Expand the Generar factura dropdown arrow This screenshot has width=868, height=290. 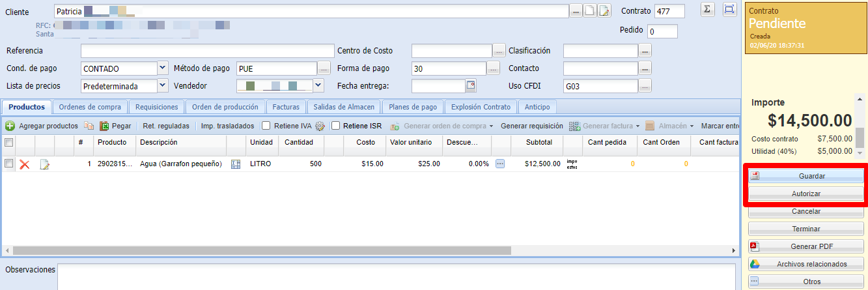click(x=637, y=126)
